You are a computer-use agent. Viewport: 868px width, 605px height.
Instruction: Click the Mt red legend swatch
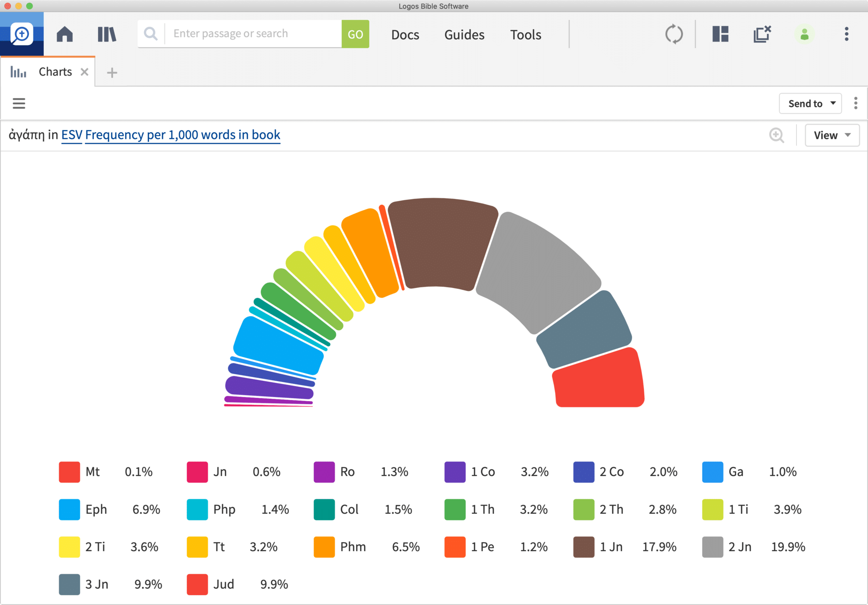pyautogui.click(x=69, y=472)
